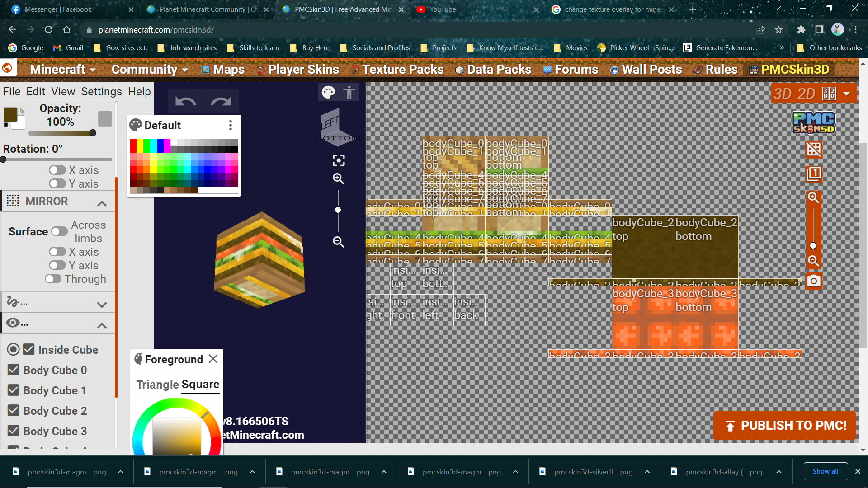Collapse the MIRROR section
Viewport: 868px width, 488px height.
[x=102, y=203]
